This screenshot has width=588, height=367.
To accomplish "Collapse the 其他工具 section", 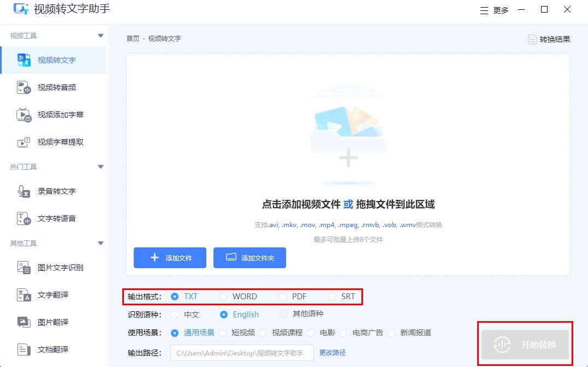I will point(100,242).
